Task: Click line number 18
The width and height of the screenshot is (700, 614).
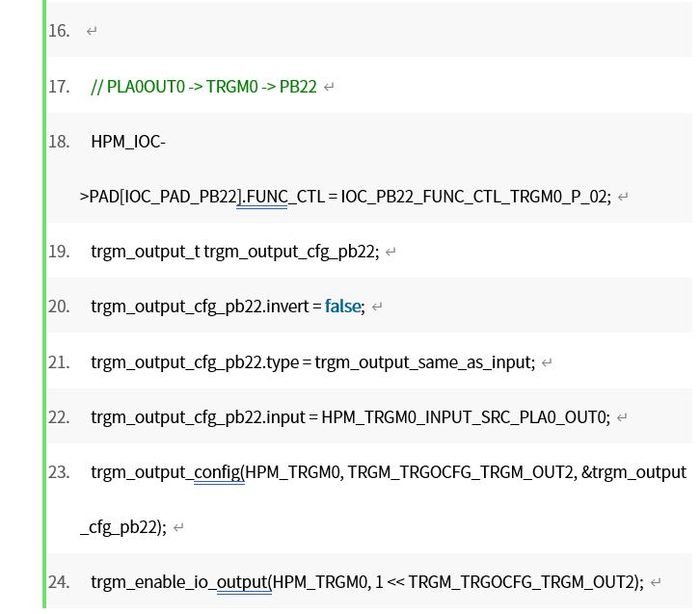Action: pyautogui.click(x=59, y=142)
